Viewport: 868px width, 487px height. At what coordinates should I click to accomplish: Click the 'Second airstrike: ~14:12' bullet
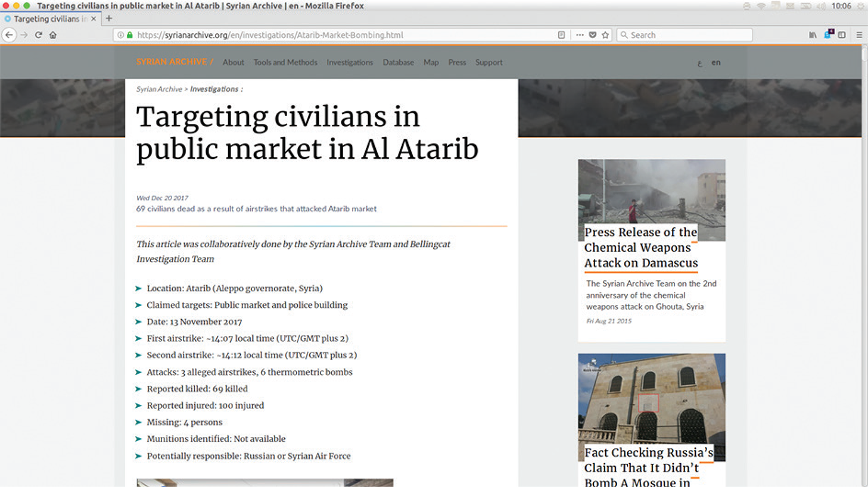point(251,355)
